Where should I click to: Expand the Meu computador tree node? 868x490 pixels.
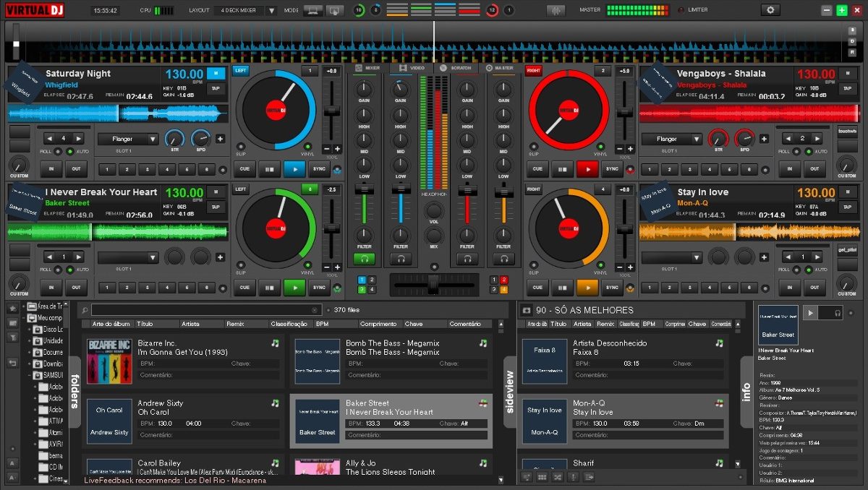(22, 318)
